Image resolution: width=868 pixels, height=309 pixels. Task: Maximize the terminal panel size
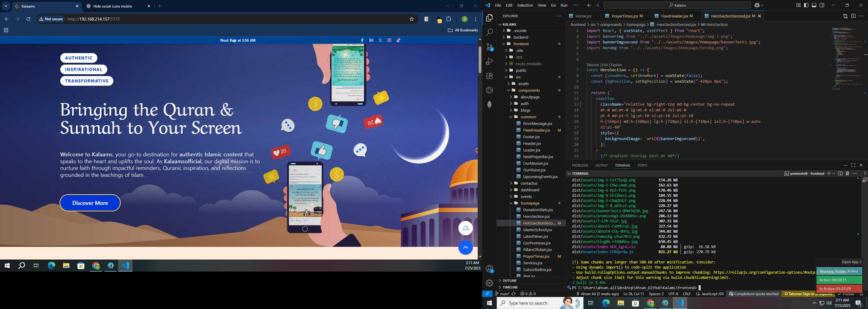click(853, 165)
